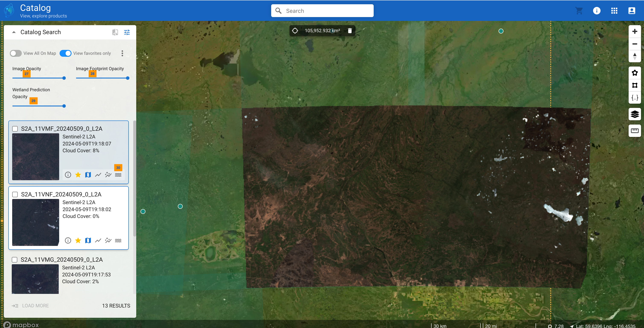Click the Search input field
The width and height of the screenshot is (644, 328).
(322, 10)
